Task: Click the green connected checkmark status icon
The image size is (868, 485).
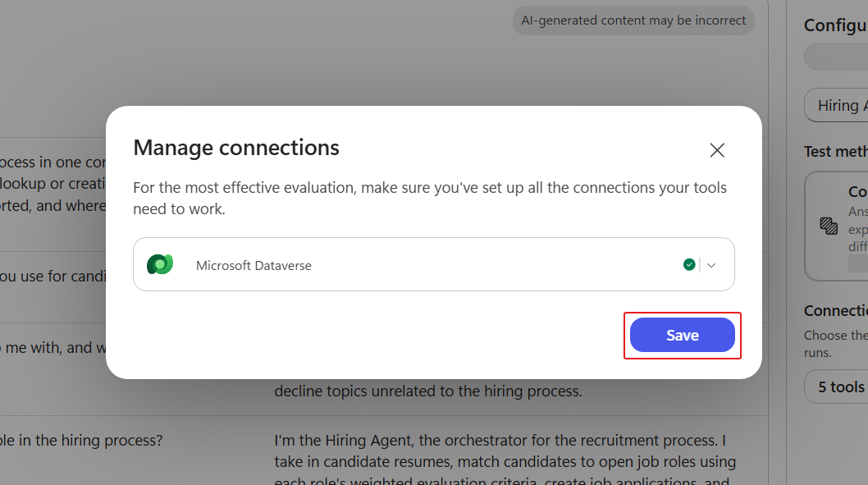Action: pyautogui.click(x=689, y=264)
